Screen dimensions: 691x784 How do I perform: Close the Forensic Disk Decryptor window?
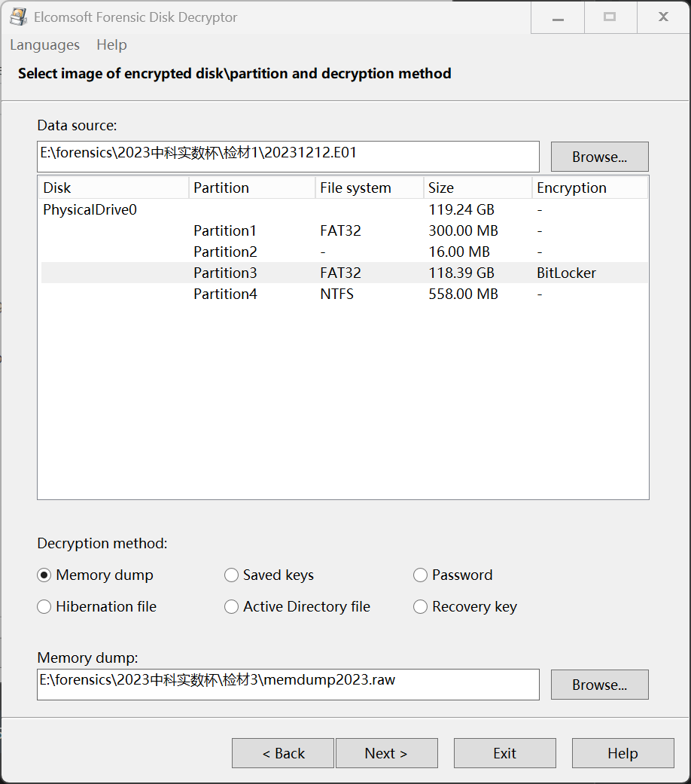coord(663,17)
